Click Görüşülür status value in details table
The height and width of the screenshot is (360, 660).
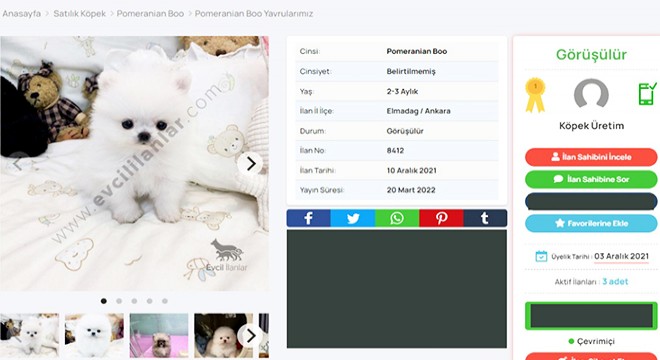(x=405, y=131)
